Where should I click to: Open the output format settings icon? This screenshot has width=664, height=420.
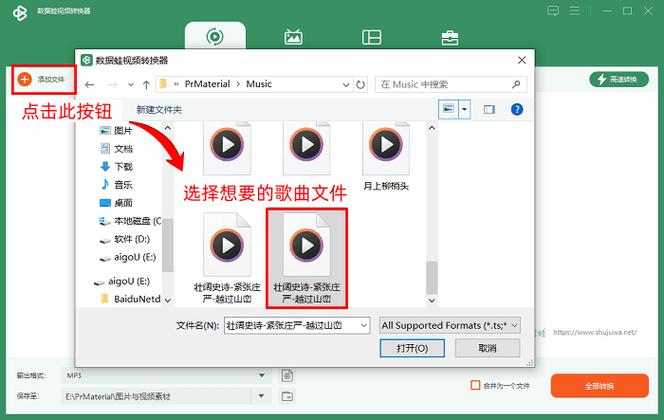[x=287, y=376]
